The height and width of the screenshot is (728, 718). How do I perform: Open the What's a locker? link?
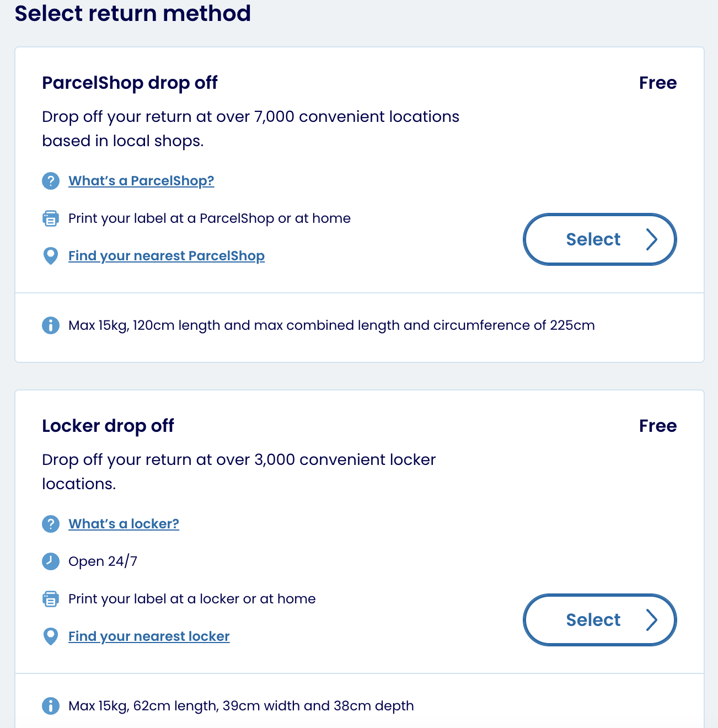(x=124, y=524)
